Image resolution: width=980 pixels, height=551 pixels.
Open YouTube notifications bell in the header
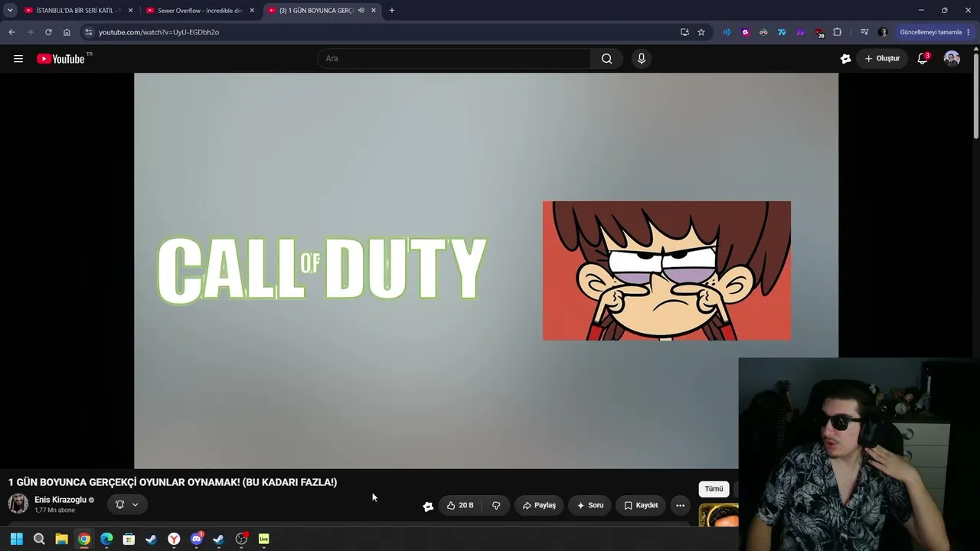tap(923, 59)
